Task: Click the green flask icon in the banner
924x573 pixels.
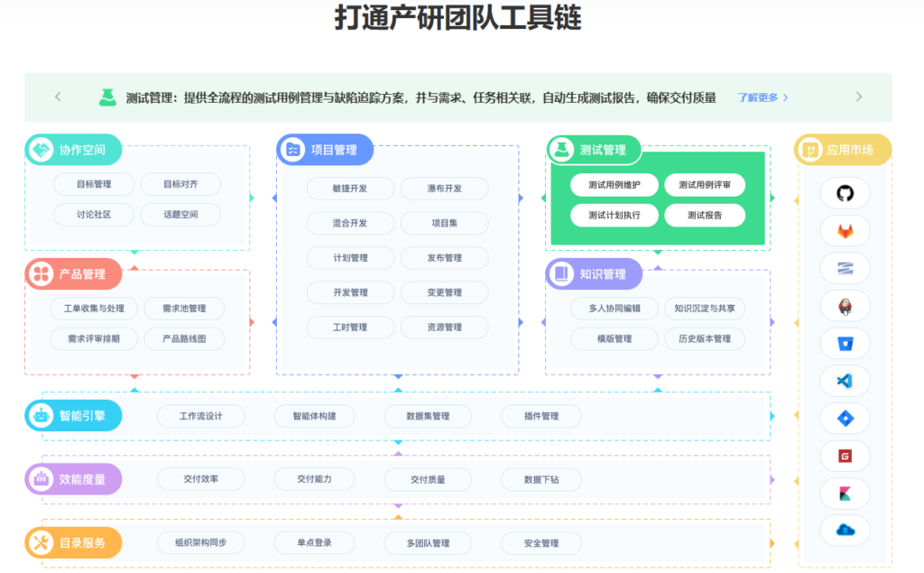Action: 107,97
